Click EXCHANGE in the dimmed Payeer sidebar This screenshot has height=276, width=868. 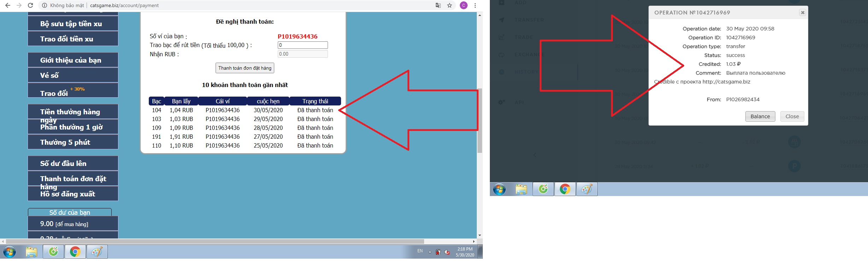tap(529, 54)
